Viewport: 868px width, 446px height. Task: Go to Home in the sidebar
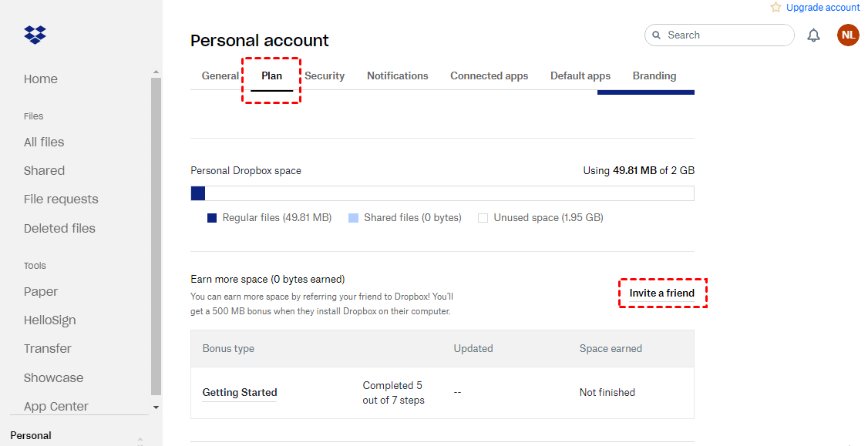point(40,79)
